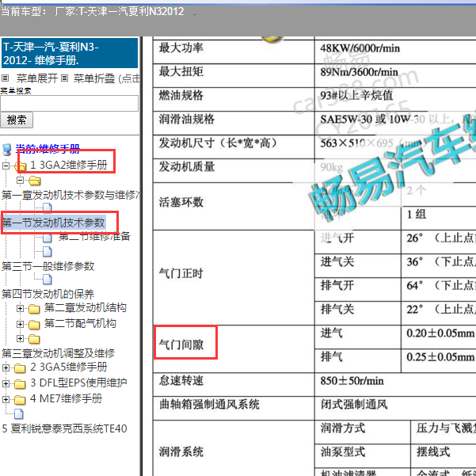Select the 4 ME7维修手册 entry
Viewport: 476px width, 476px height.
[67, 398]
